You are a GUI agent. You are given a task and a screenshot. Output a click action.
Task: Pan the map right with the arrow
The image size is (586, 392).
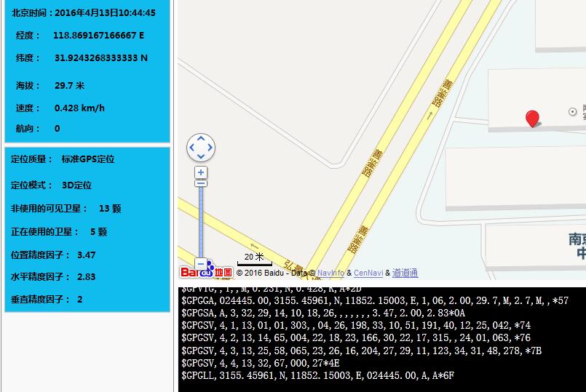pos(210,148)
